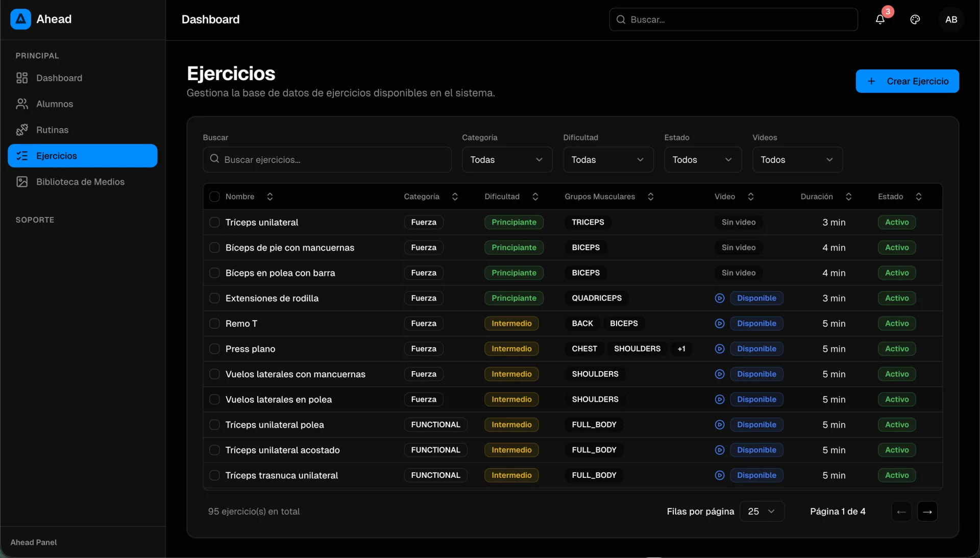This screenshot has width=980, height=558.
Task: Open Rutinas from the sidebar
Action: coord(52,130)
